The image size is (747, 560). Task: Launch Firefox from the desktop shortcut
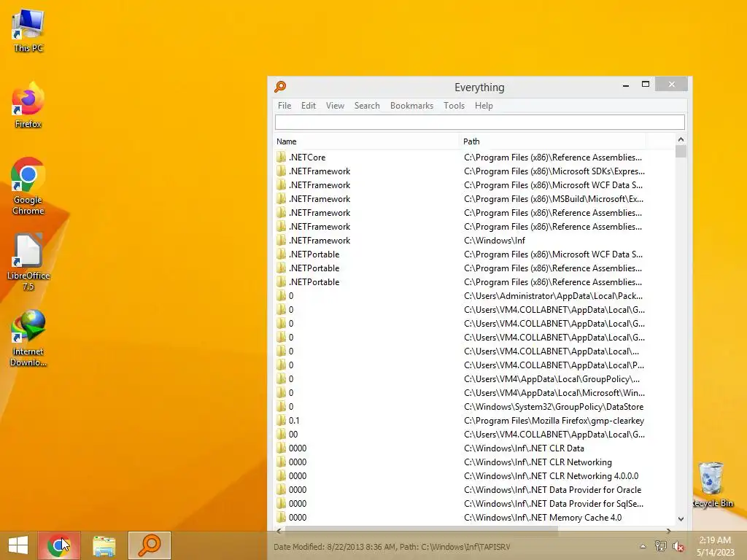point(28,106)
